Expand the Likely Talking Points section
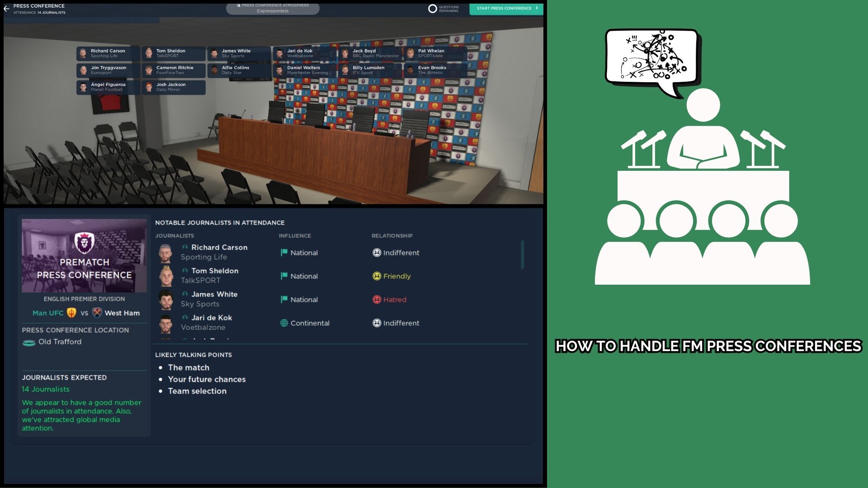The height and width of the screenshot is (488, 868). (x=193, y=355)
